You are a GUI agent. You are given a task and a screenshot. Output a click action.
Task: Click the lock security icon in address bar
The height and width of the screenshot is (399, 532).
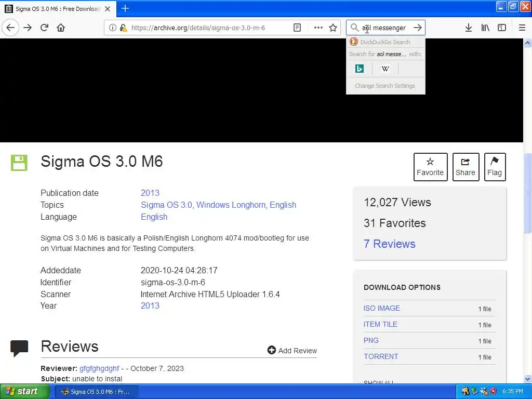pos(123,28)
